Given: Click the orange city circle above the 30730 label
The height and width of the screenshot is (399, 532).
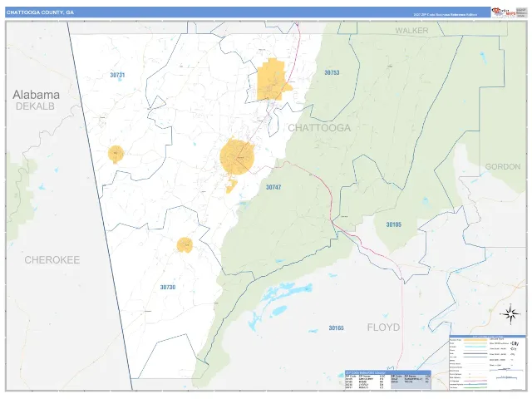Looking at the screenshot, I should click(x=185, y=245).
